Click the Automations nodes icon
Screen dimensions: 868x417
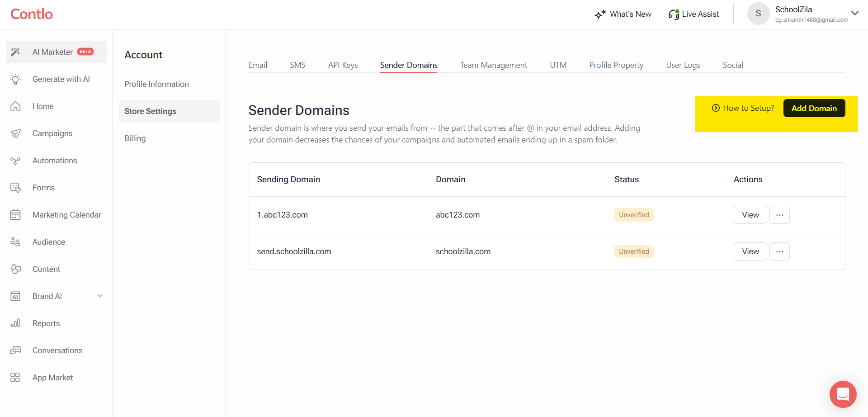(15, 161)
